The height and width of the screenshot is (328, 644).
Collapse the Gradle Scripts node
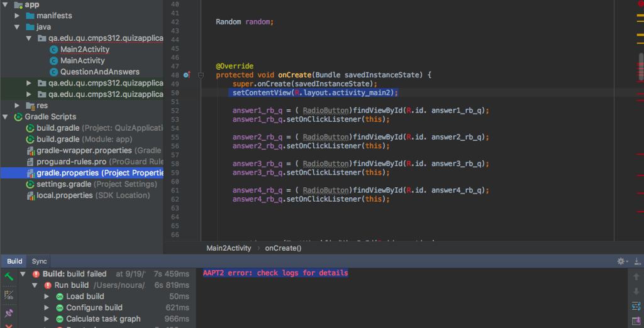pyautogui.click(x=5, y=117)
